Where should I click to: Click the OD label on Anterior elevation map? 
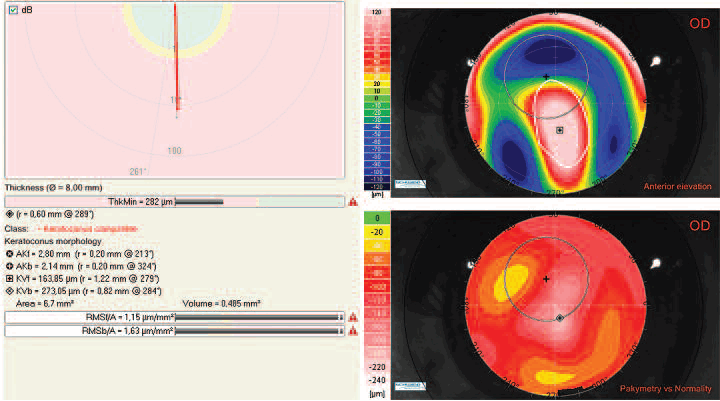pyautogui.click(x=699, y=23)
